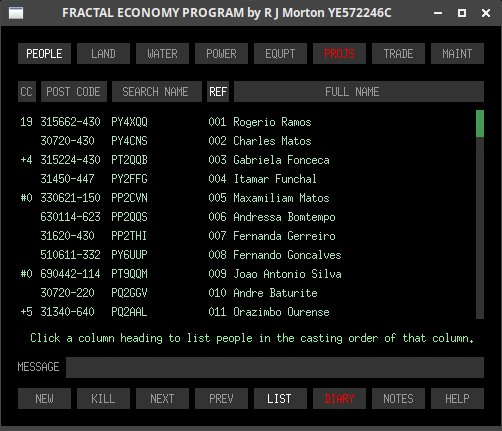Select Orazimbo Ourense row
The image size is (502, 431).
coord(281,312)
